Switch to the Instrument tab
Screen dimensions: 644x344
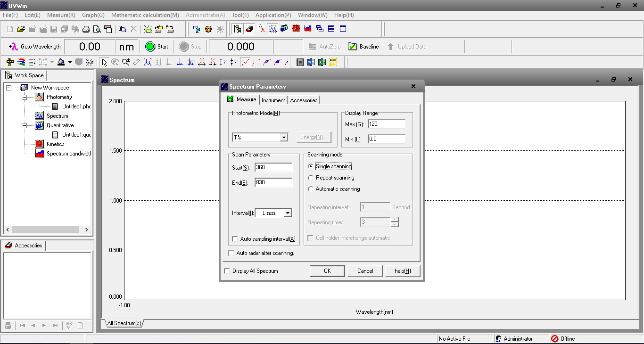click(x=273, y=100)
